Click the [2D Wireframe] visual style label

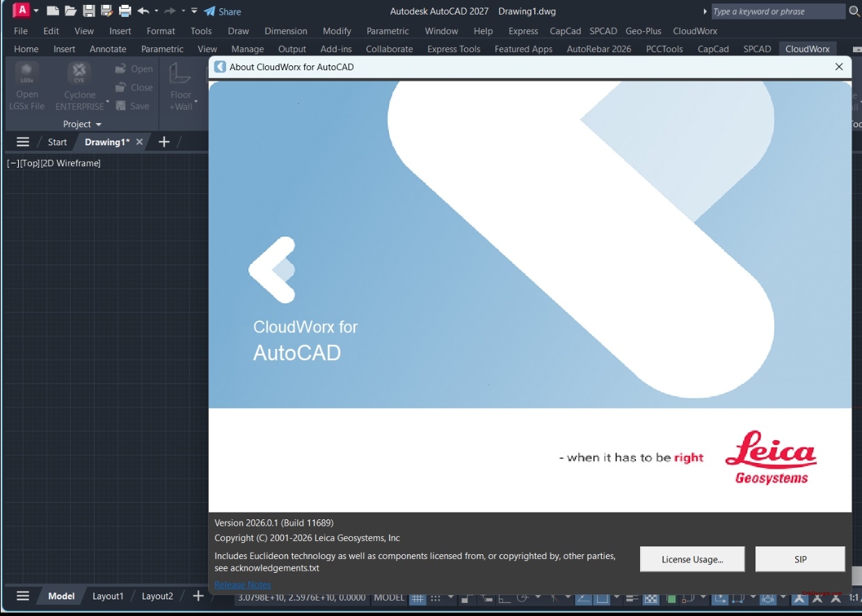[x=70, y=163]
